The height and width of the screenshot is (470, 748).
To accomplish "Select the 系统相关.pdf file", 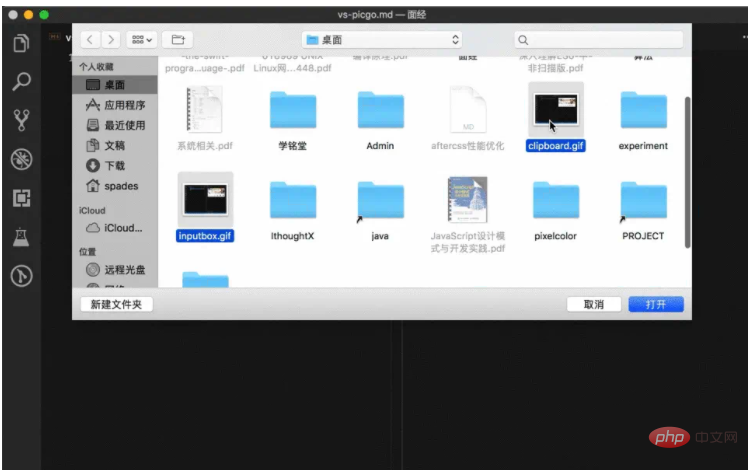I will click(205, 110).
